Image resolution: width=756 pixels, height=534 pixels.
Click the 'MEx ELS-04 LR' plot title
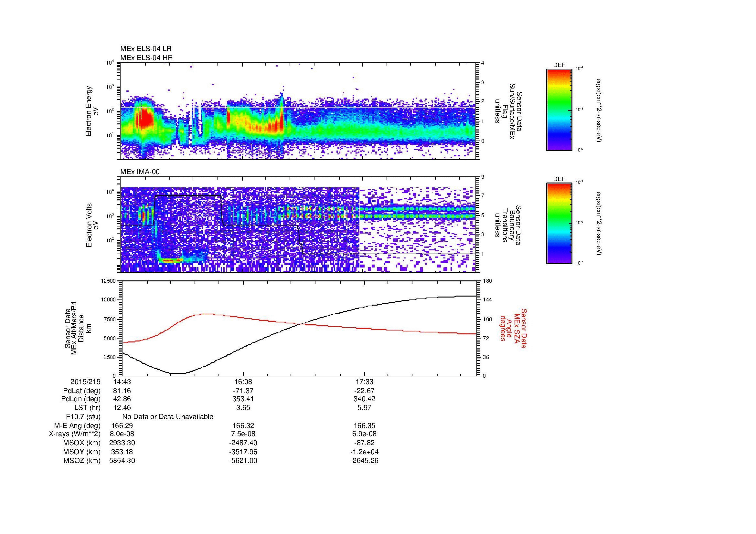coord(146,49)
